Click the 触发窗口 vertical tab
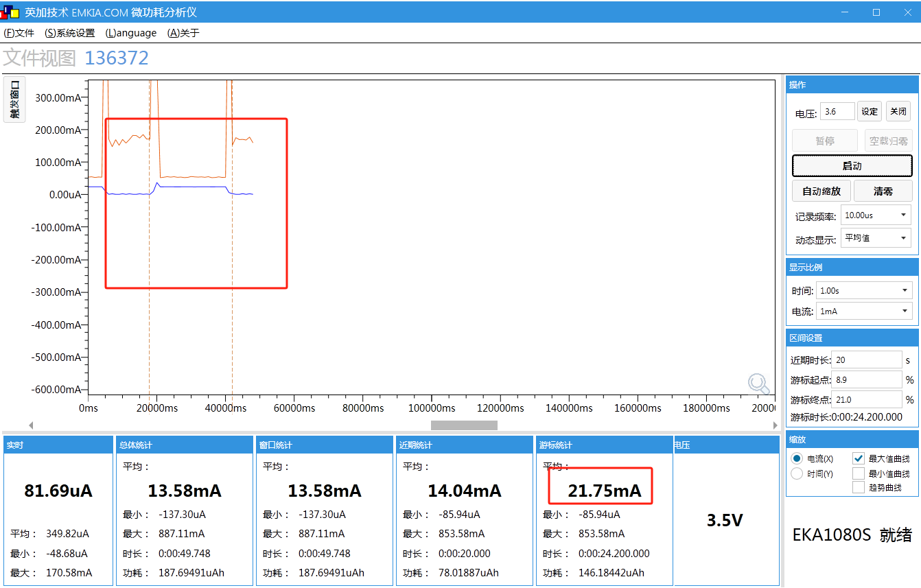921x588 pixels. pyautogui.click(x=14, y=99)
